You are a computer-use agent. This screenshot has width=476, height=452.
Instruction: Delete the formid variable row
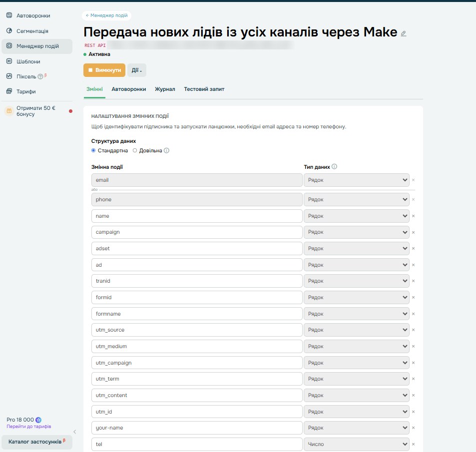tap(413, 297)
